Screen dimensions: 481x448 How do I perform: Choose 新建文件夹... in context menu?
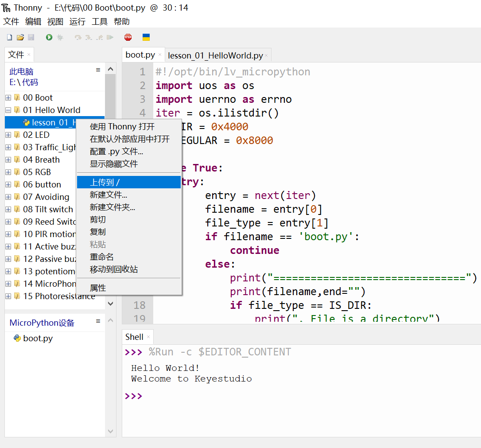pyautogui.click(x=129, y=207)
